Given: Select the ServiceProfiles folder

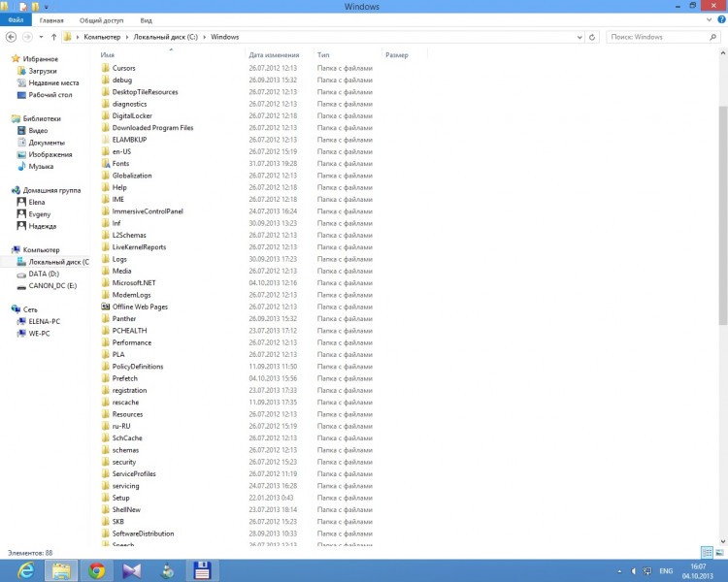Looking at the screenshot, I should click(134, 474).
